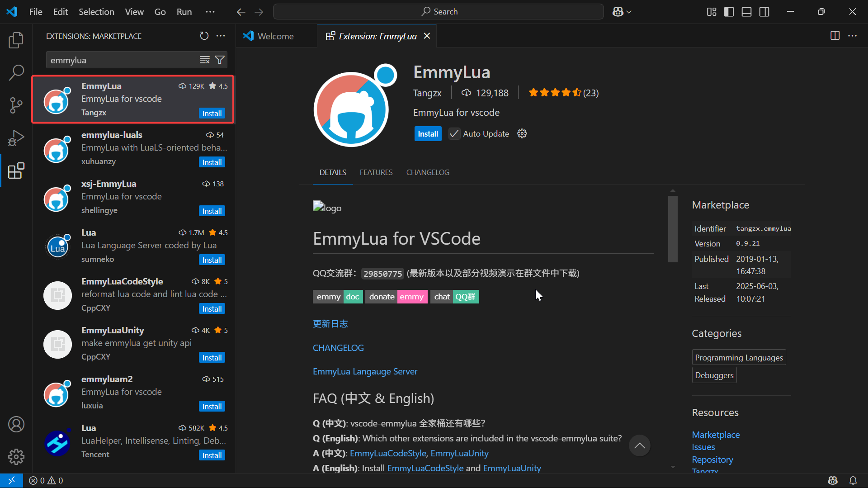Screen dimensions: 868x488
Task: Open the Explorer view in activity bar
Action: click(16, 40)
